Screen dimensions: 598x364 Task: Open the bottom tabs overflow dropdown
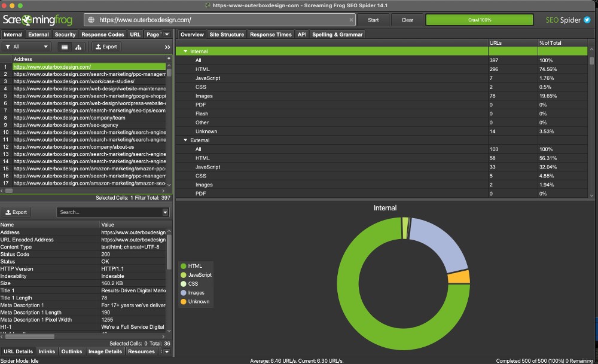pyautogui.click(x=167, y=351)
